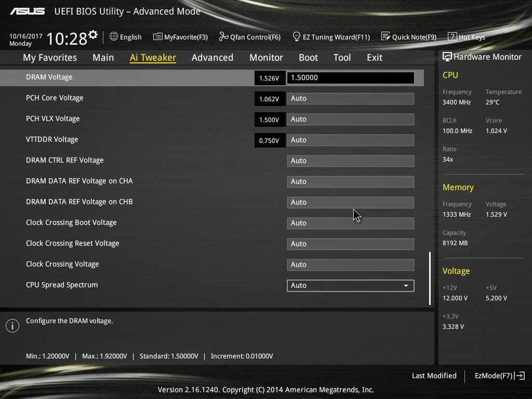Open MyFavorite(F3) list icon

[x=158, y=37]
